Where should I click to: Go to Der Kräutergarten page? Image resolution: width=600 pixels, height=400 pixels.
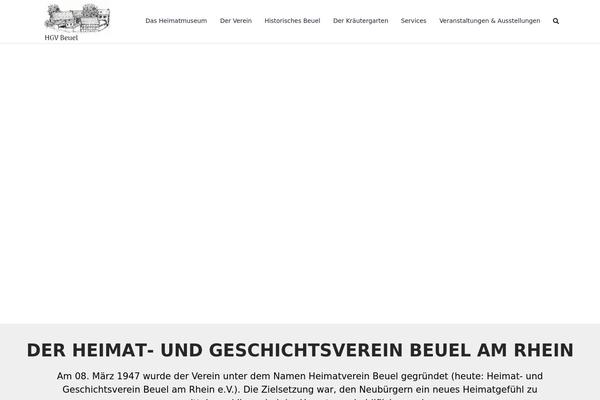(x=360, y=21)
